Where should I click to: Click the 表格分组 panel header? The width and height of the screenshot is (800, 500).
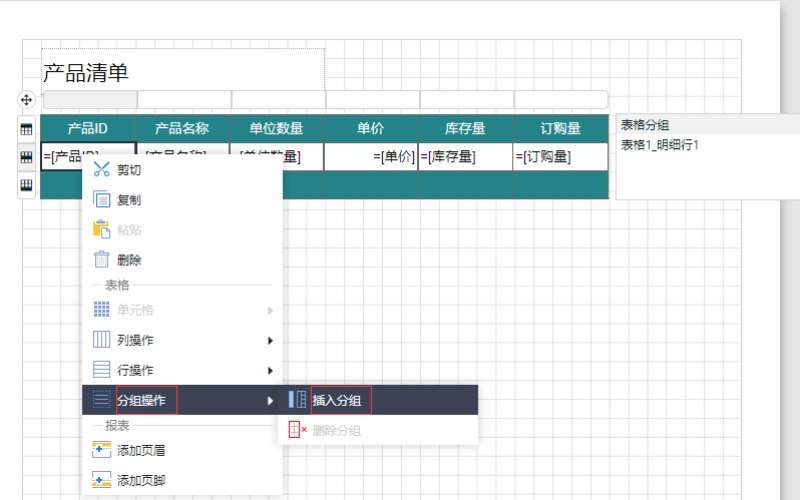click(x=708, y=124)
